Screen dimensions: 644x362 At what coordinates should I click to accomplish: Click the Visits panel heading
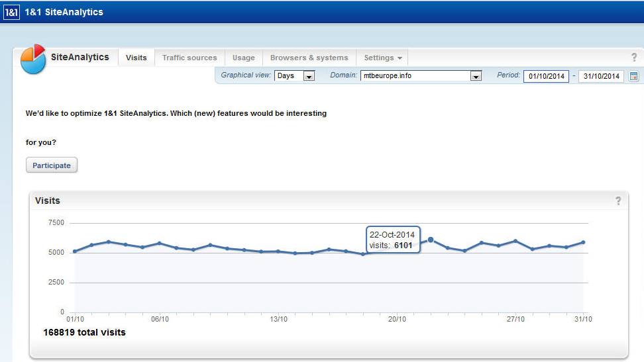coord(48,201)
